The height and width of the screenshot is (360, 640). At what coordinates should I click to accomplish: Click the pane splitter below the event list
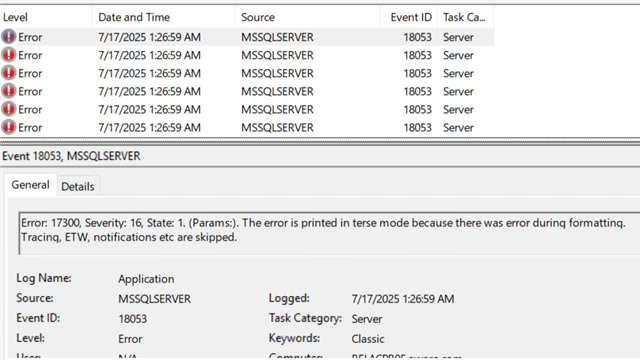[x=320, y=142]
